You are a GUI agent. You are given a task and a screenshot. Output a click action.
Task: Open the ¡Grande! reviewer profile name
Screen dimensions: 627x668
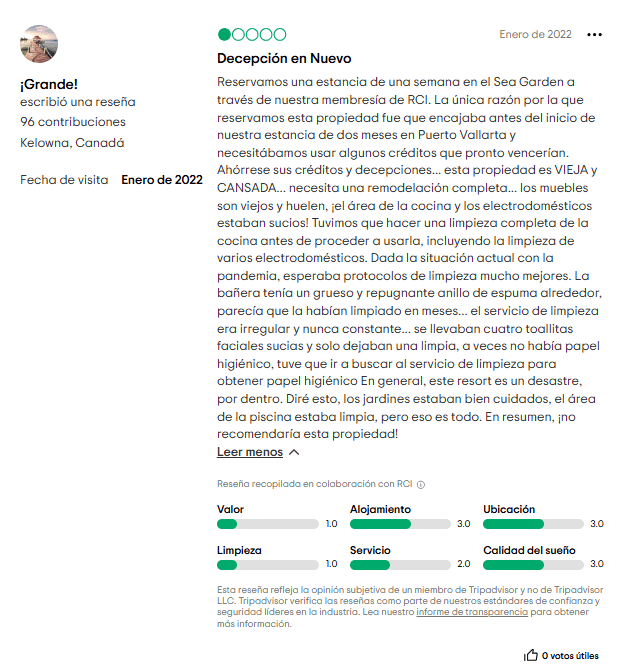pyautogui.click(x=49, y=83)
